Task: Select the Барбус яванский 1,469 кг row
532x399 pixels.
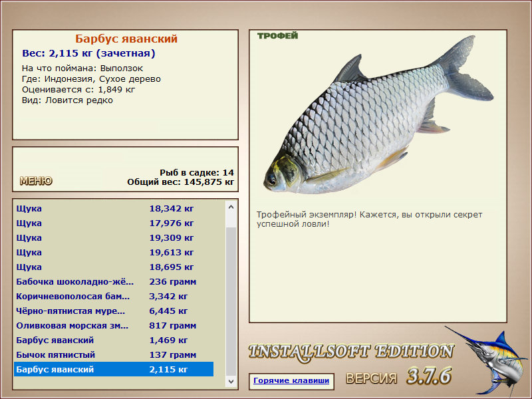Action: [114, 340]
